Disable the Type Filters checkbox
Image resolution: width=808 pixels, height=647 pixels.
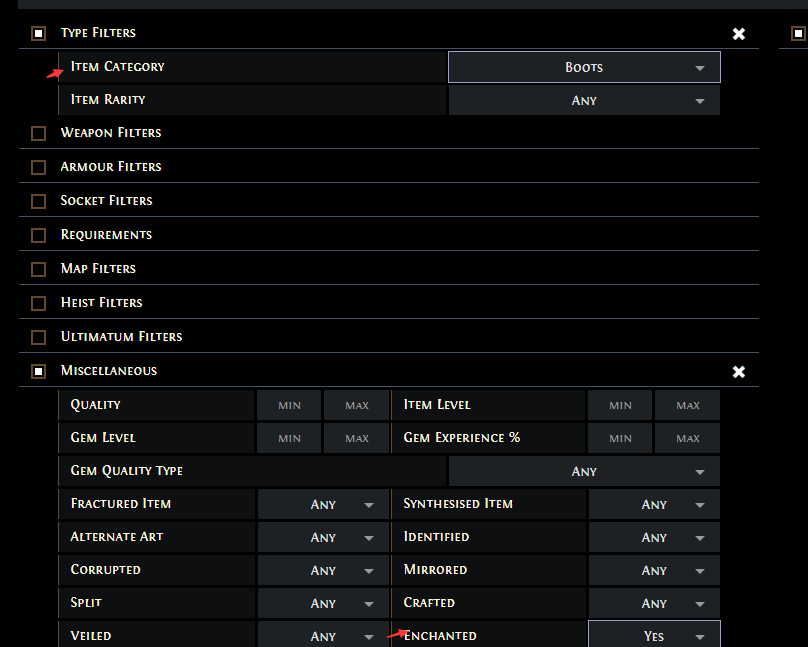tap(38, 33)
